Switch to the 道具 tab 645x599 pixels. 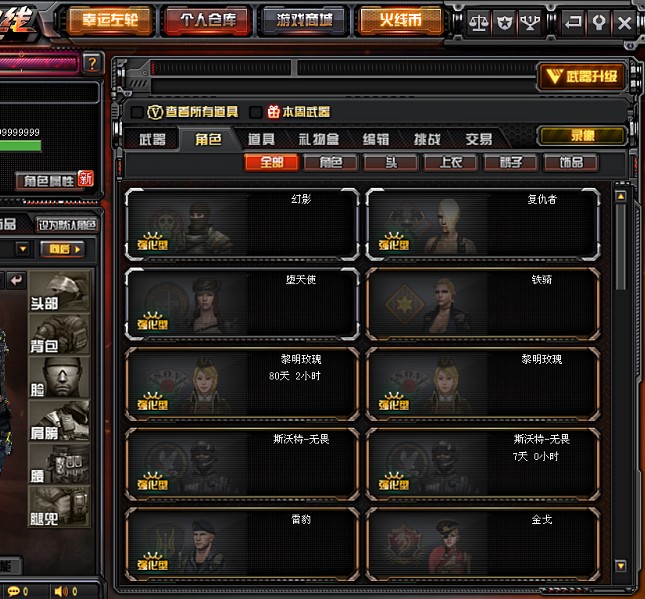click(261, 139)
